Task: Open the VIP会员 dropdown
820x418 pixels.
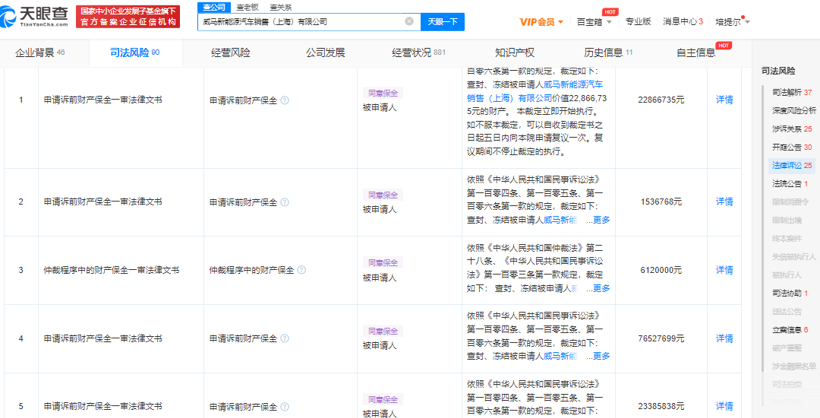Action: click(541, 22)
